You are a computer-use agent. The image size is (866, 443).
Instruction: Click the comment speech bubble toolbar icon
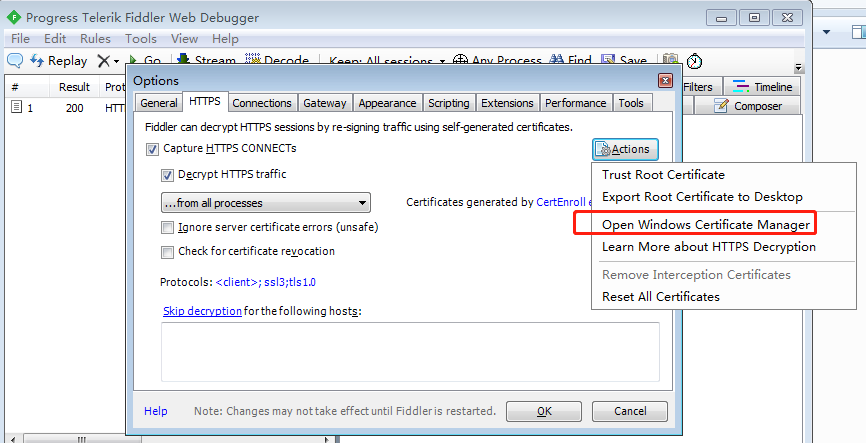[x=15, y=60]
